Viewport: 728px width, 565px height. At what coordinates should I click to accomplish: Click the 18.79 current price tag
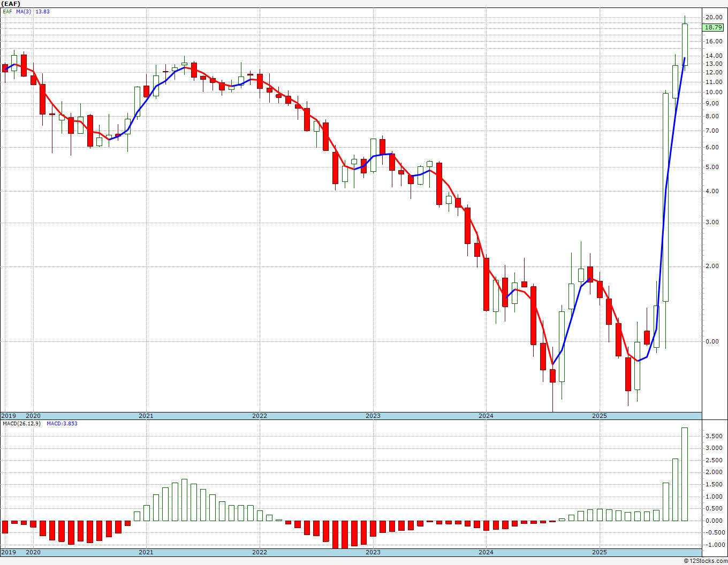tap(714, 27)
